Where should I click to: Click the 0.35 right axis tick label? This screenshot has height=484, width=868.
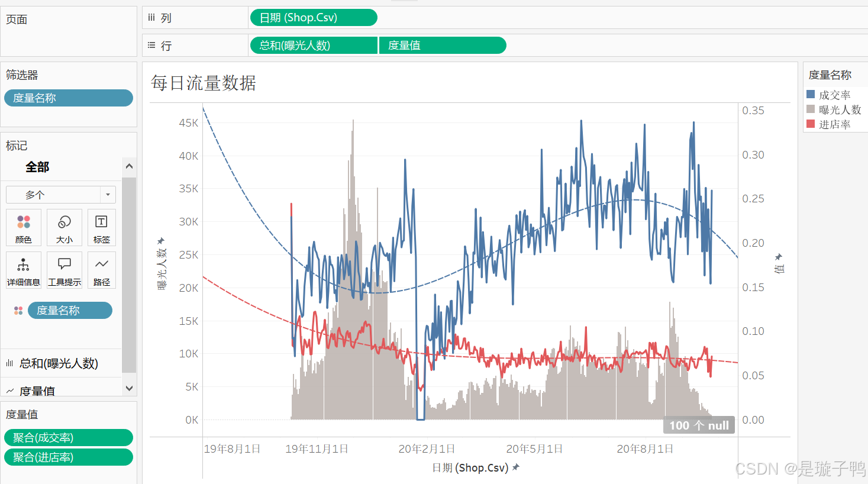[753, 111]
